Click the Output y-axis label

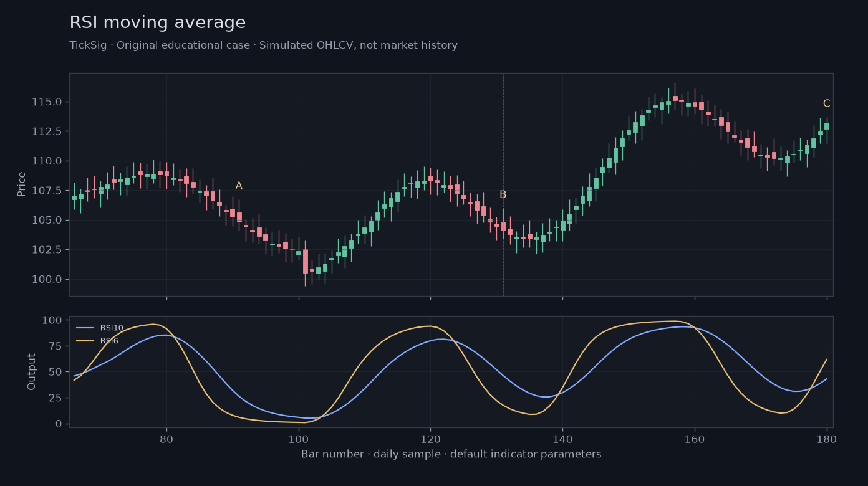pyautogui.click(x=32, y=372)
